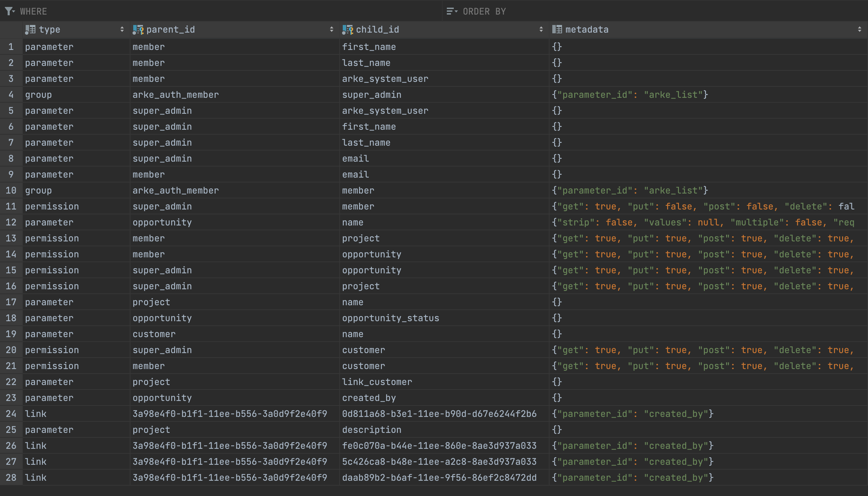Click the type column table icon
The image size is (868, 496).
[x=31, y=30]
